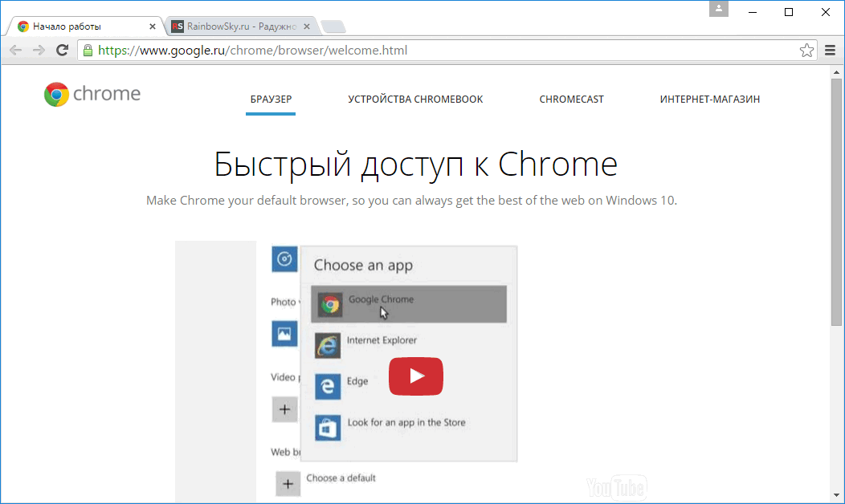Click the blue photo viewer icon in video
Viewport: 845px width, 504px height.
click(x=284, y=334)
